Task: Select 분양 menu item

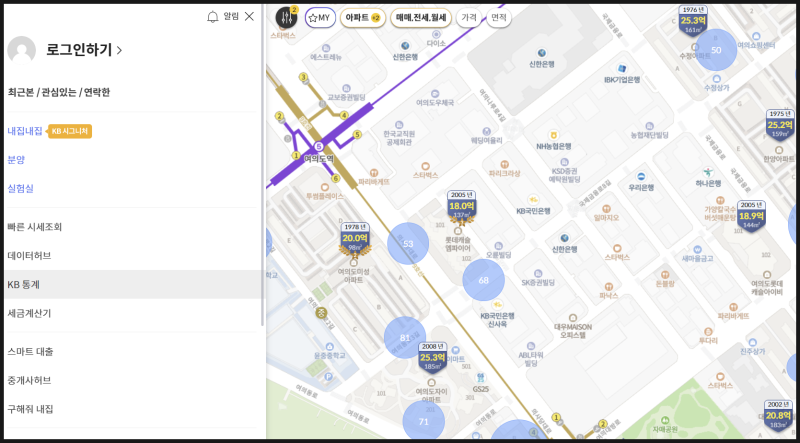Action: click(x=16, y=160)
